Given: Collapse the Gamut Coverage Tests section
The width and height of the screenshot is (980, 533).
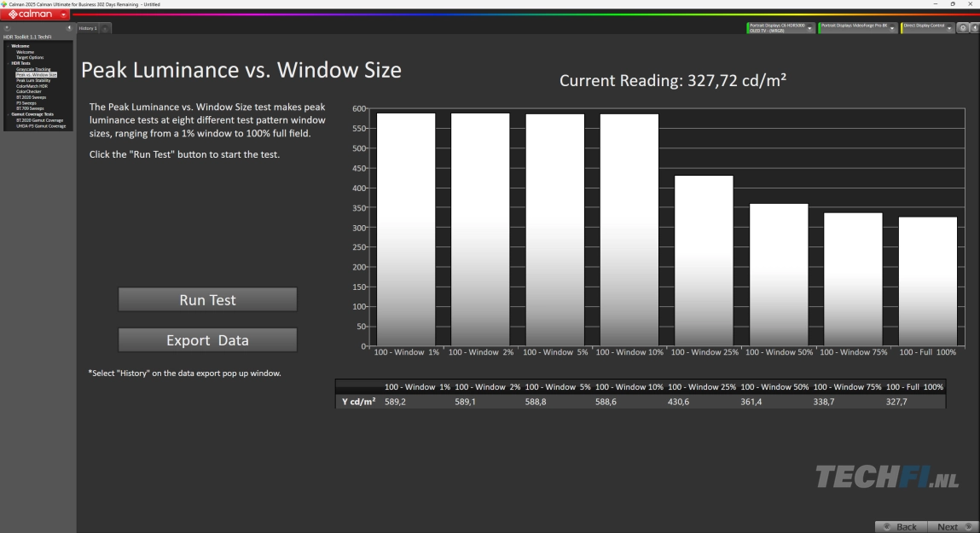Looking at the screenshot, I should (8, 114).
